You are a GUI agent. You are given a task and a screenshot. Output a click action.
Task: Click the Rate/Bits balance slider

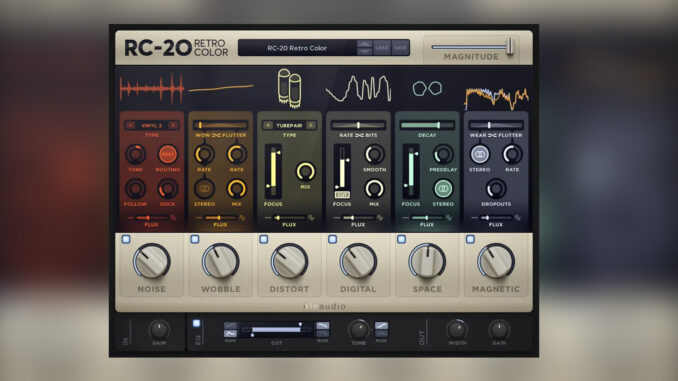click(x=358, y=125)
